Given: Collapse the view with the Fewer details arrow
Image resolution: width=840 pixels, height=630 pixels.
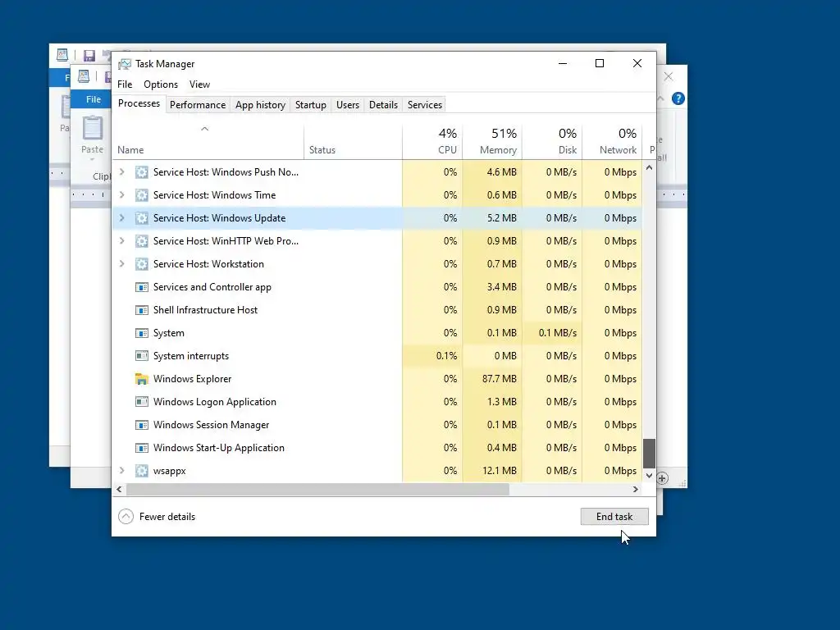Looking at the screenshot, I should (x=126, y=517).
